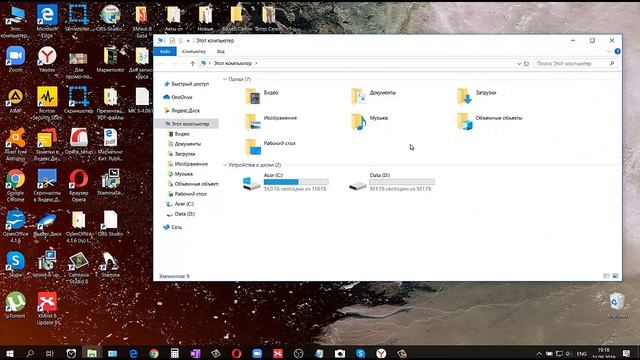
Task: Select Acer (C:) in navigation pane
Action: coord(180,204)
